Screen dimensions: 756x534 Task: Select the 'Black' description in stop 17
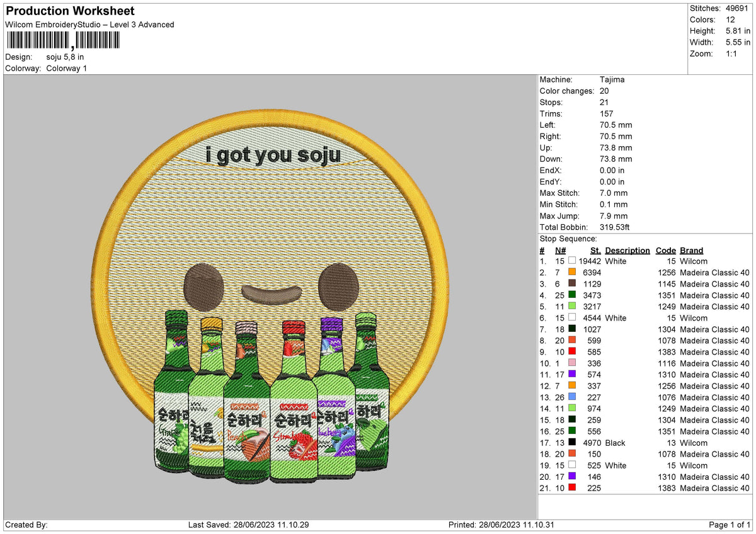point(615,442)
